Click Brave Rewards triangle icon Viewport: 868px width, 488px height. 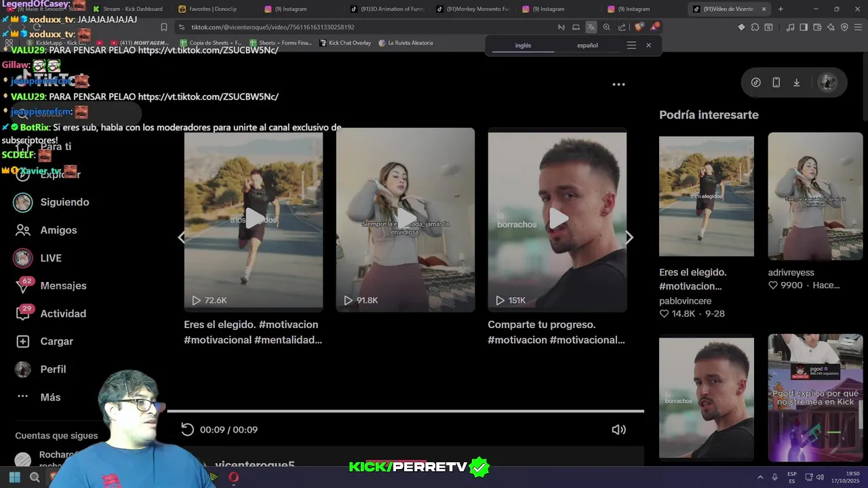pos(654,27)
